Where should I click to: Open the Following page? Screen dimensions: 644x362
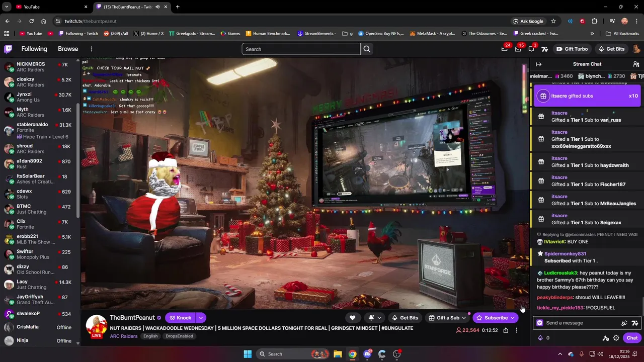click(34, 49)
